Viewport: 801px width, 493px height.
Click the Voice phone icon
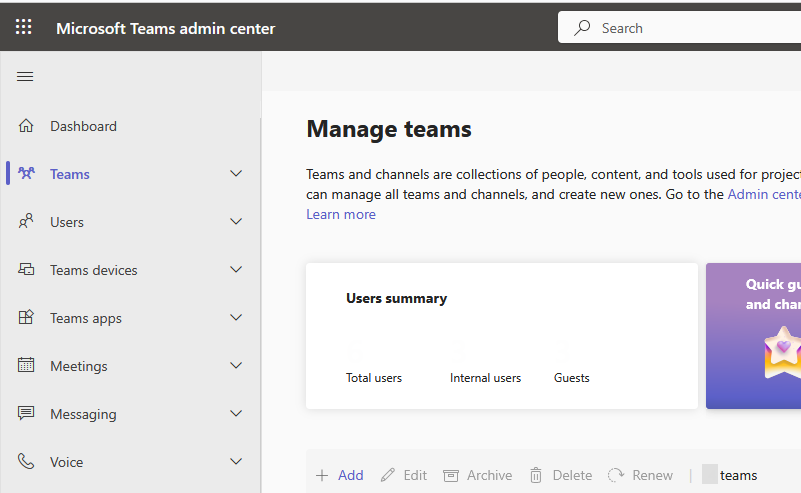click(26, 462)
